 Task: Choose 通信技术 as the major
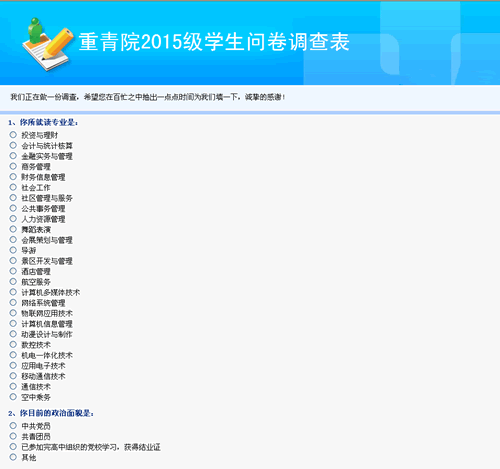pyautogui.click(x=13, y=386)
